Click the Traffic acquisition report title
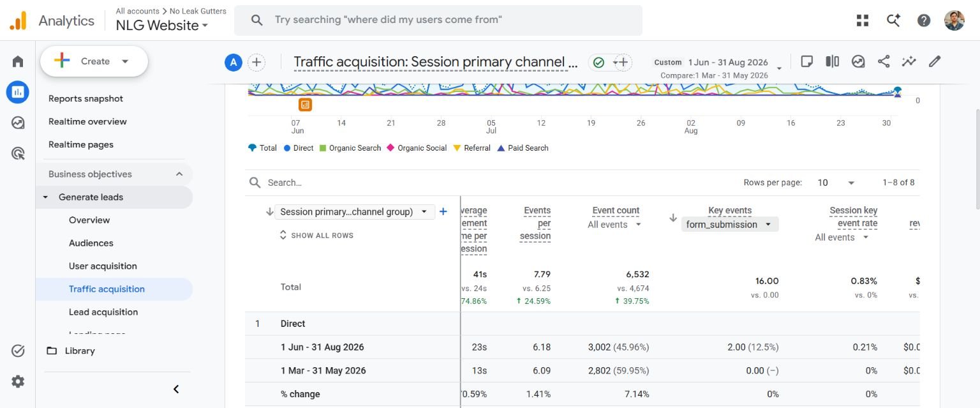Viewport: 980px width, 408px height. [x=436, y=62]
